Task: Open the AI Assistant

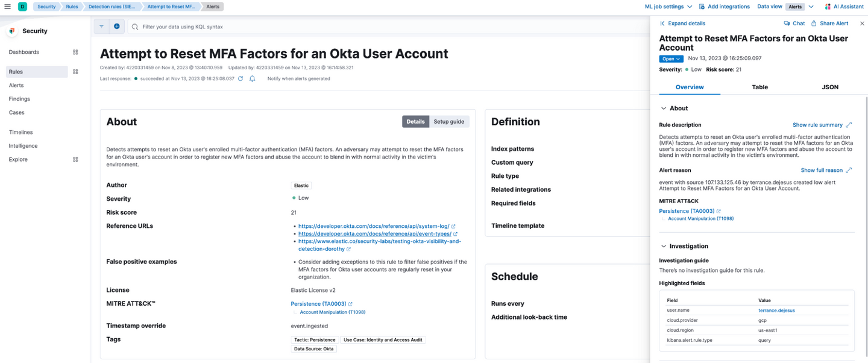Action: (x=843, y=7)
